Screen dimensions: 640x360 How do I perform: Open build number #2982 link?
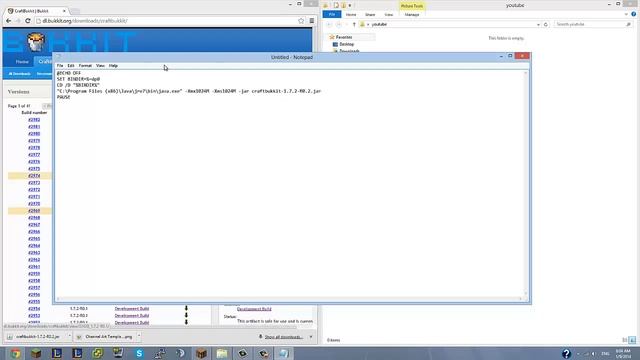click(x=34, y=120)
